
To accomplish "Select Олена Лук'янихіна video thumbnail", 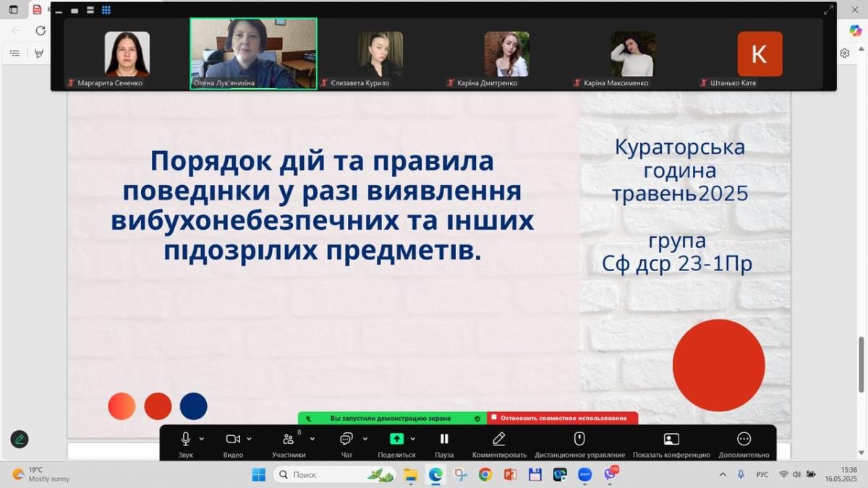I will pyautogui.click(x=253, y=53).
